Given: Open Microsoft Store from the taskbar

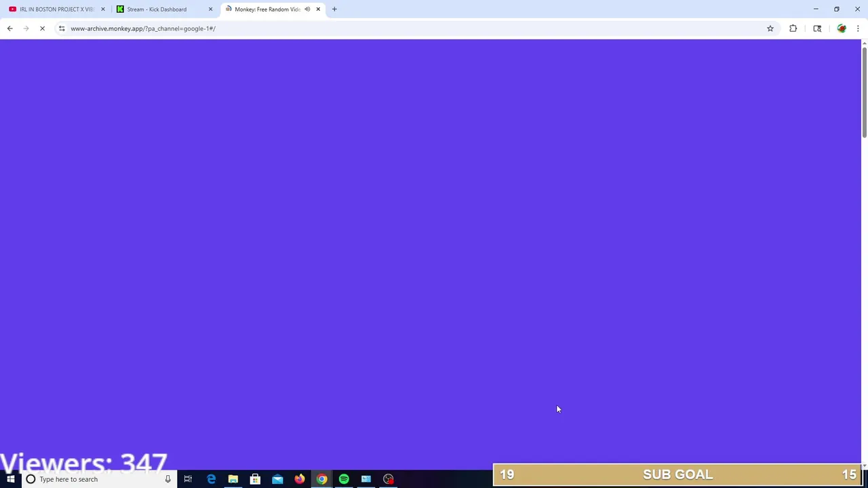Looking at the screenshot, I should [255, 479].
